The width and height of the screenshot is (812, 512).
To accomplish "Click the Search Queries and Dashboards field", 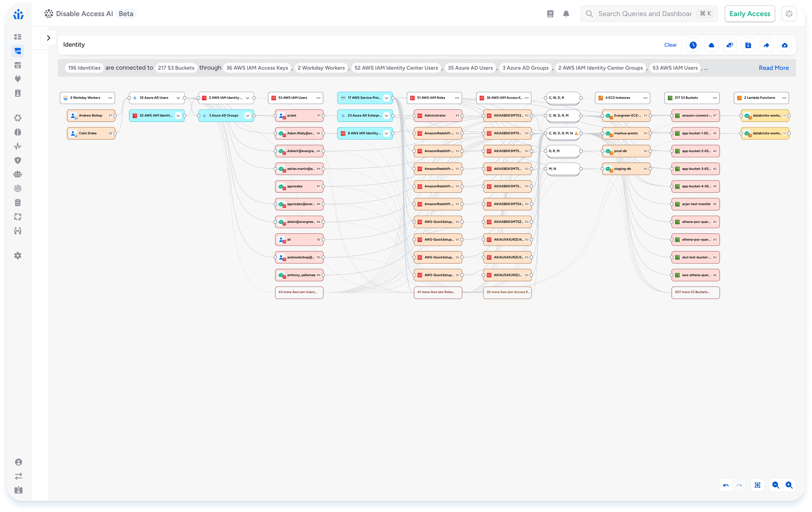I will pyautogui.click(x=644, y=14).
